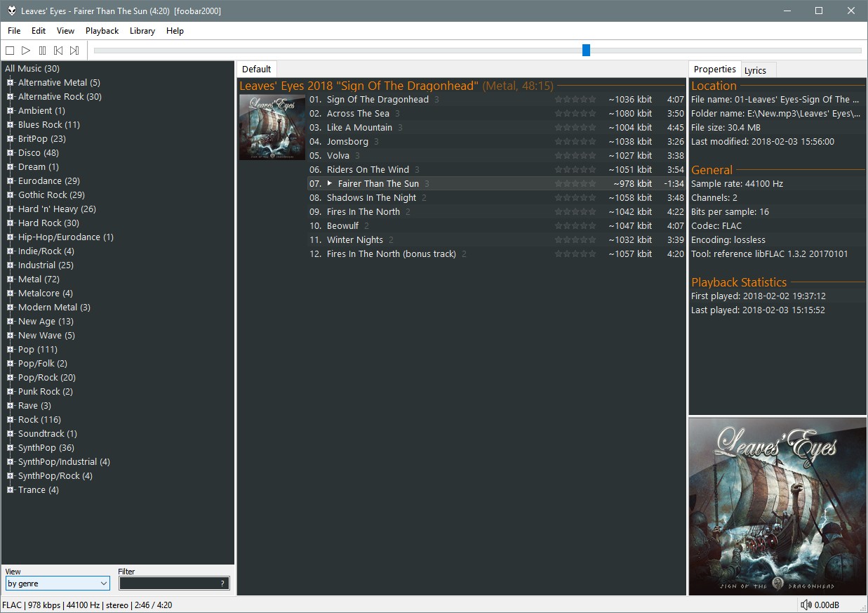This screenshot has height=613, width=868.
Task: Click the foobar2000 icon in the title bar
Action: [11, 11]
